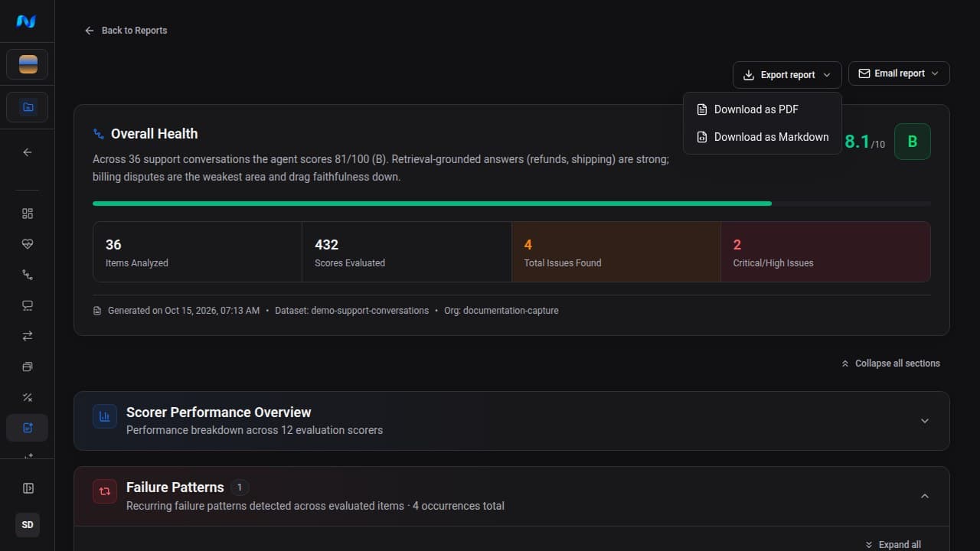Expand all failure patterns
This screenshot has width=980, height=551.
pyautogui.click(x=893, y=545)
